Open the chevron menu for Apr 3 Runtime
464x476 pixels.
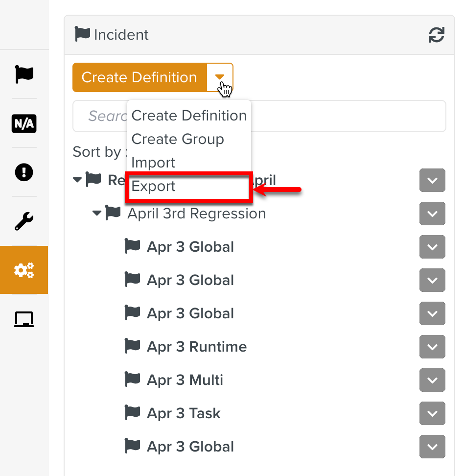[x=432, y=347]
